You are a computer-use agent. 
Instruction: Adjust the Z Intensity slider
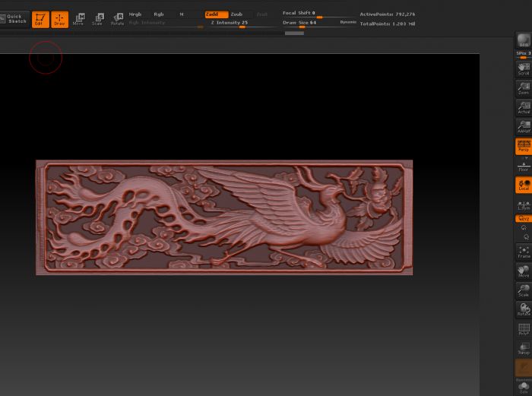[242, 24]
